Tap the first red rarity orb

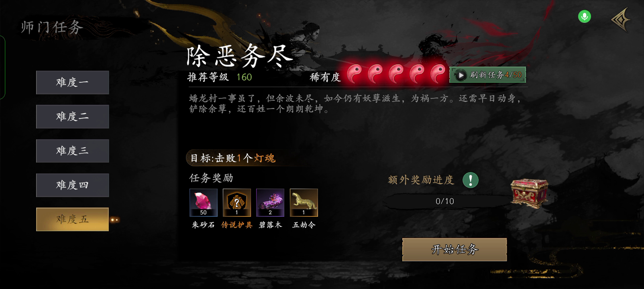pos(354,74)
